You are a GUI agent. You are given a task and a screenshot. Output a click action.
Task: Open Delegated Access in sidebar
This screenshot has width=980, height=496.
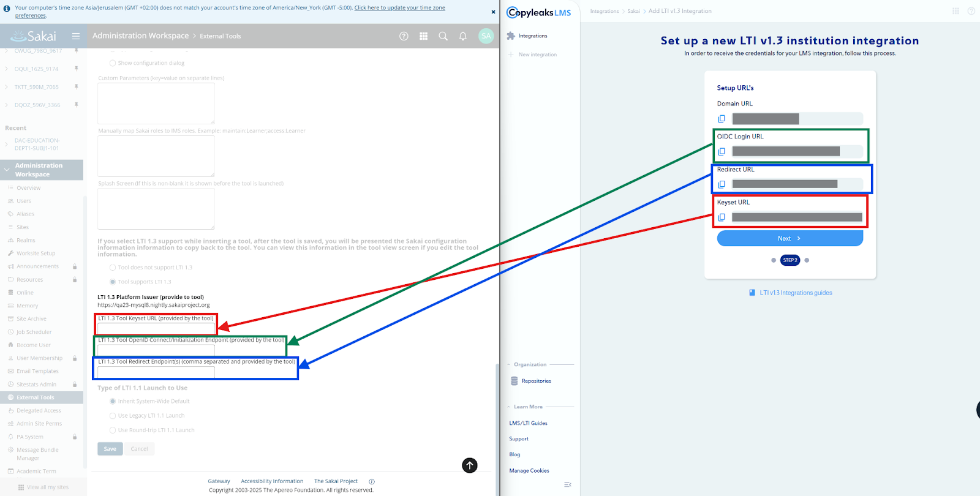(x=39, y=410)
